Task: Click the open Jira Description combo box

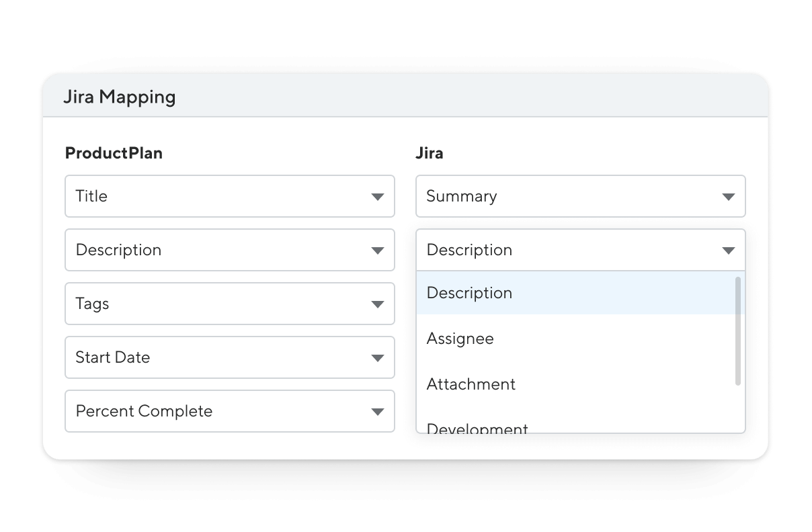Action: coord(581,250)
